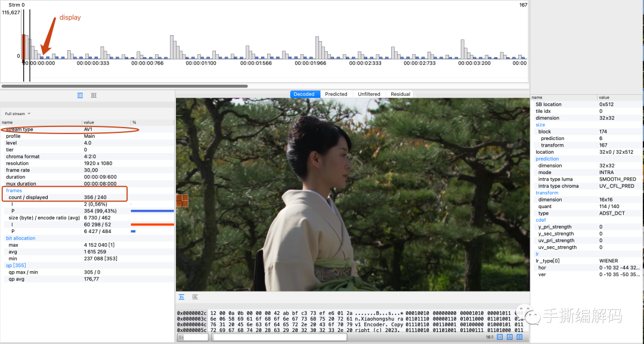Select the frames section header in stream info

[x=14, y=190]
